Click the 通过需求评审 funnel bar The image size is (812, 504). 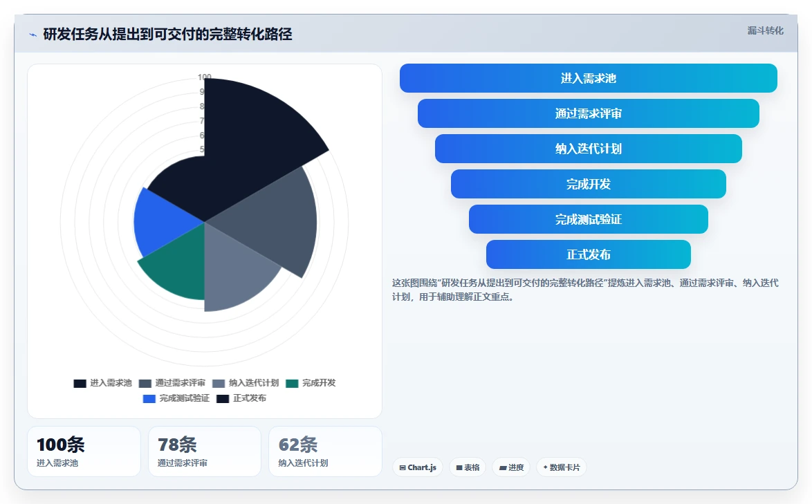[x=589, y=113]
